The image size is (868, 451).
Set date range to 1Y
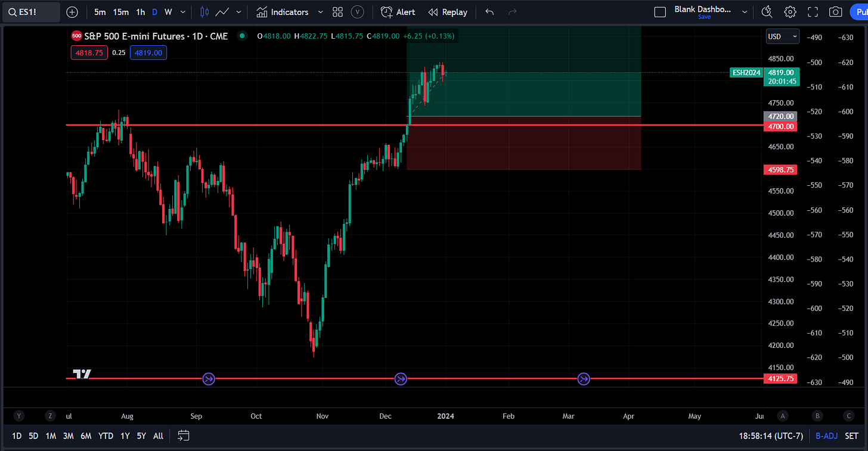[x=125, y=436]
